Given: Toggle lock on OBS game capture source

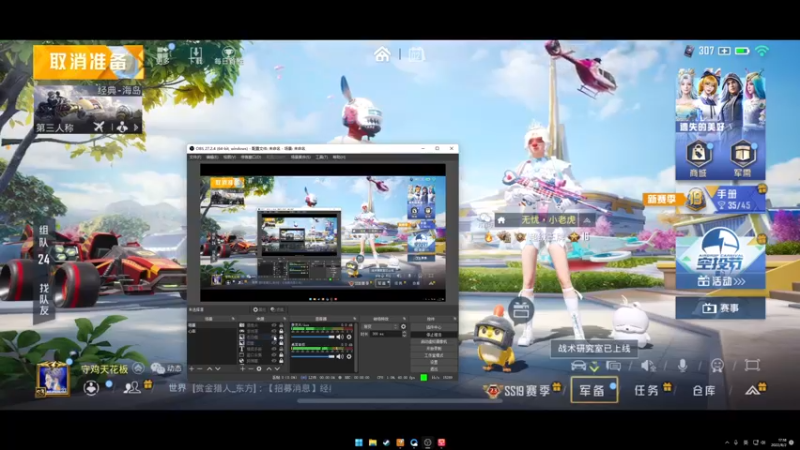Looking at the screenshot, I should [281, 331].
